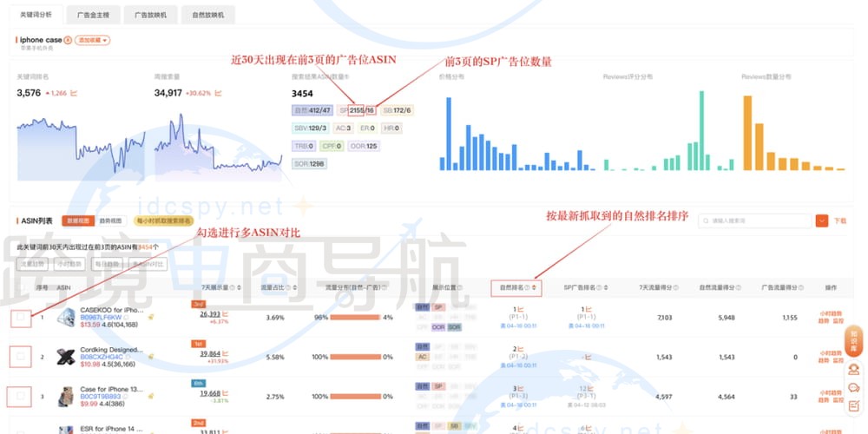Click the 流量趋势 button
Image resolution: width=868 pixels, height=434 pixels.
click(32, 264)
